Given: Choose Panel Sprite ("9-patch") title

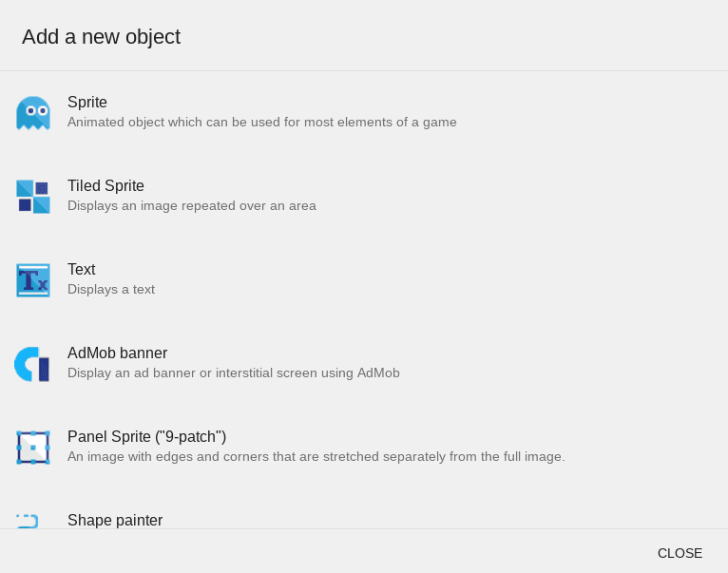Looking at the screenshot, I should pos(146,437).
